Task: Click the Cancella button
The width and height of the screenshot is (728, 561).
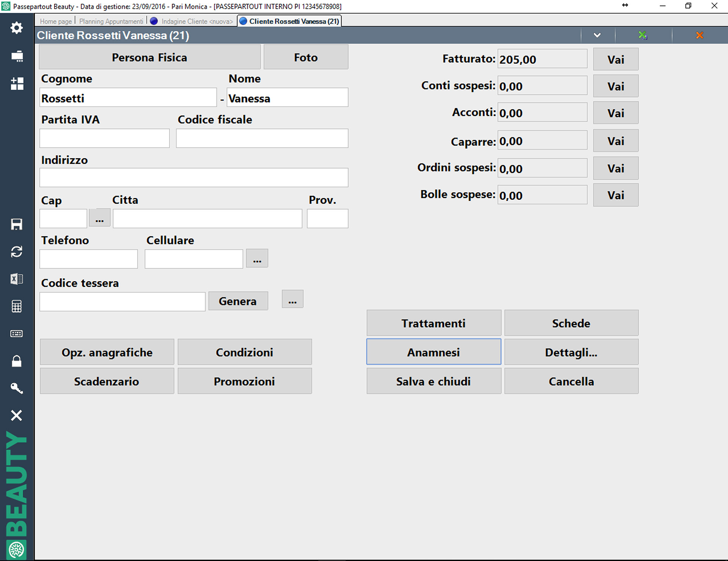Action: click(x=571, y=381)
